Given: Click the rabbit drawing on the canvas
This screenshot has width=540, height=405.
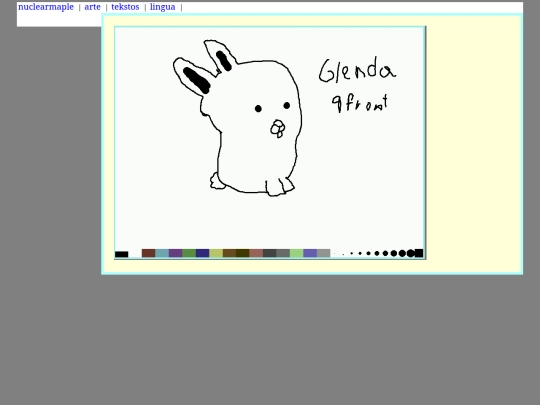Looking at the screenshot, I should click(x=238, y=118).
